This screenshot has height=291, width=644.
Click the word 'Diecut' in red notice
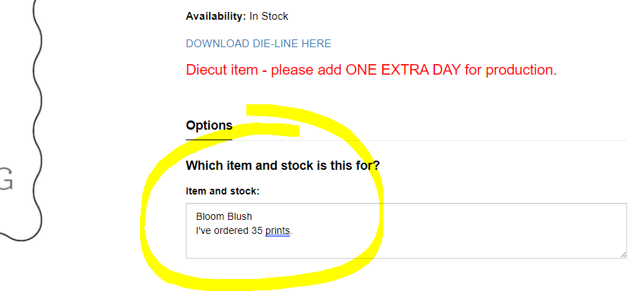[208, 70]
